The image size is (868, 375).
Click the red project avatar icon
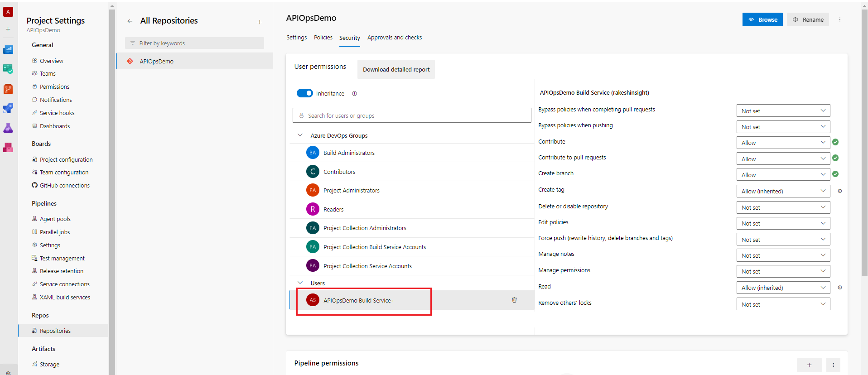(8, 12)
